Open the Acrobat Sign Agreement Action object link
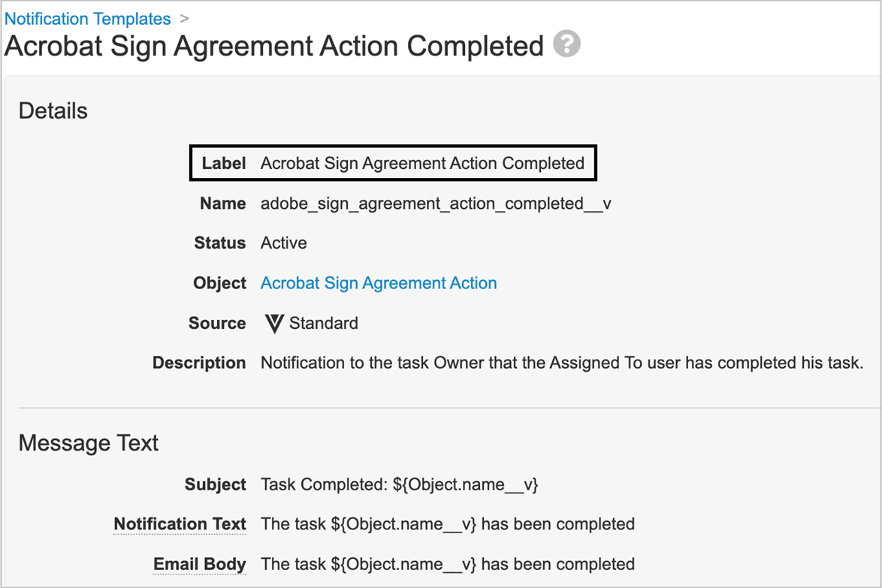Screen dimensions: 882x588 click(379, 283)
